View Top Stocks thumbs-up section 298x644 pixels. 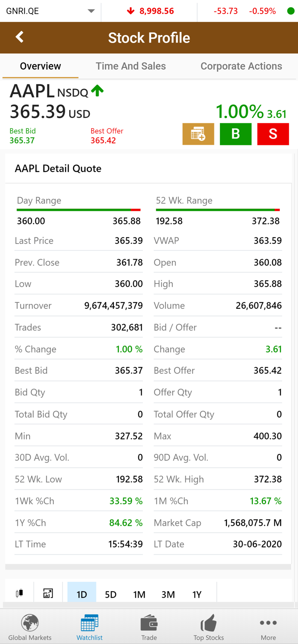[209, 627]
